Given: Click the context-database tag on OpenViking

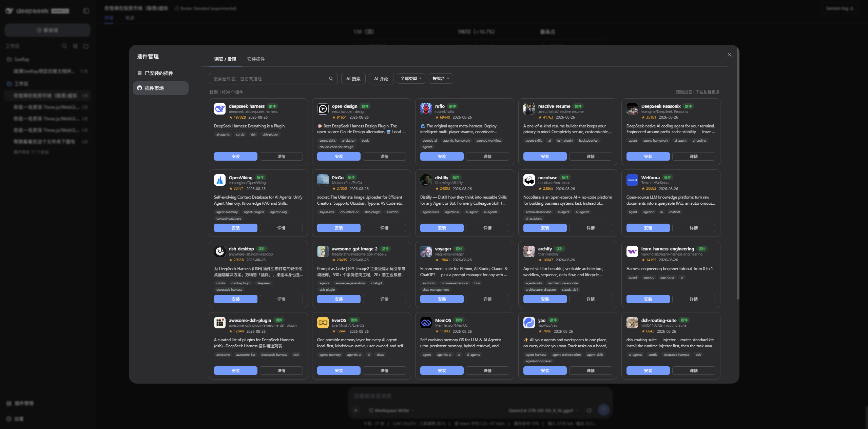Looking at the screenshot, I should coord(229,219).
